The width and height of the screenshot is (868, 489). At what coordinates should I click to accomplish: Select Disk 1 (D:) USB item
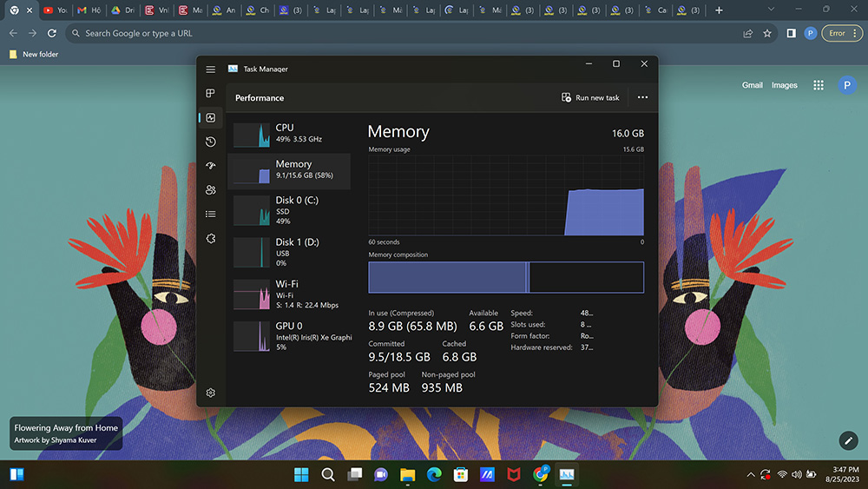289,252
